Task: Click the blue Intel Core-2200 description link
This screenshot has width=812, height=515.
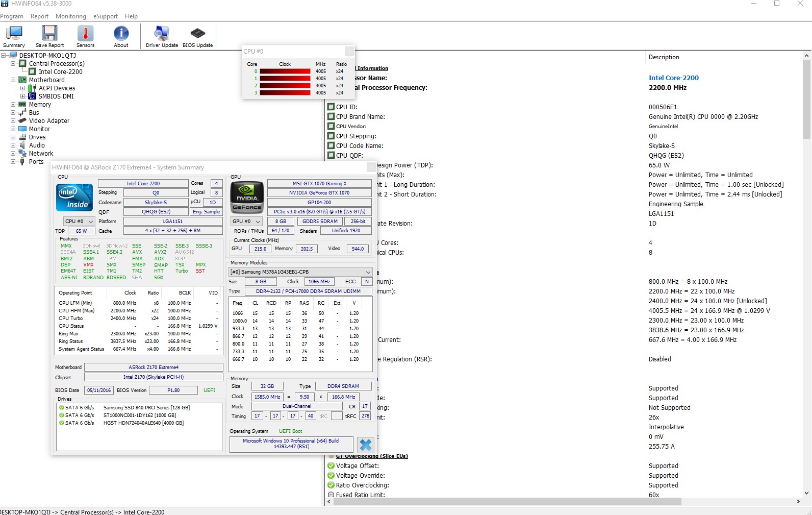Action: (x=673, y=78)
